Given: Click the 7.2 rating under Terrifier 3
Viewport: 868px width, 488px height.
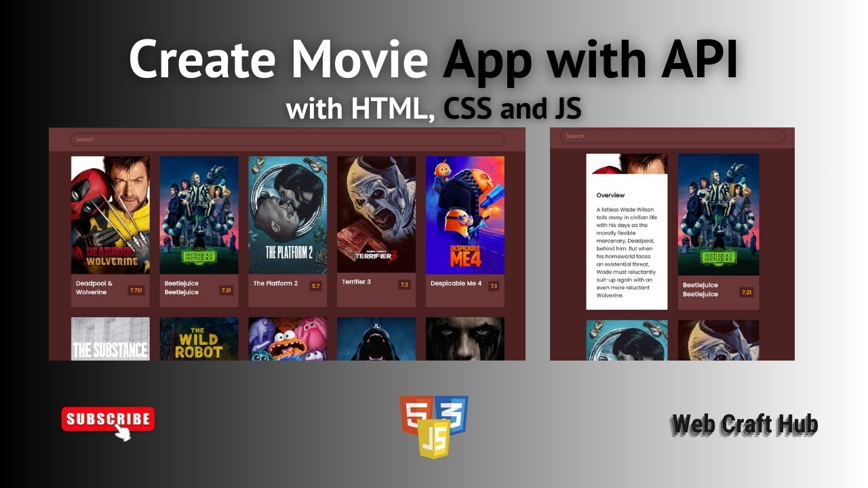Looking at the screenshot, I should click(404, 284).
